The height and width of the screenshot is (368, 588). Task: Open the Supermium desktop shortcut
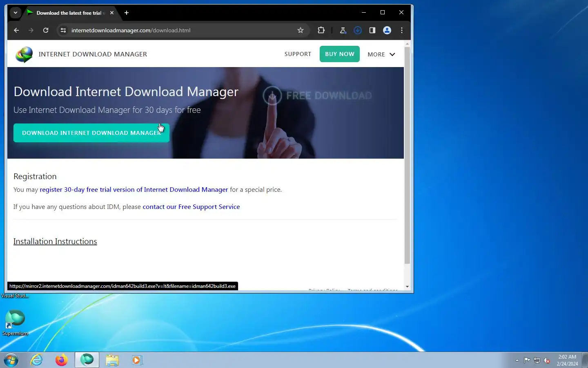[x=15, y=323]
